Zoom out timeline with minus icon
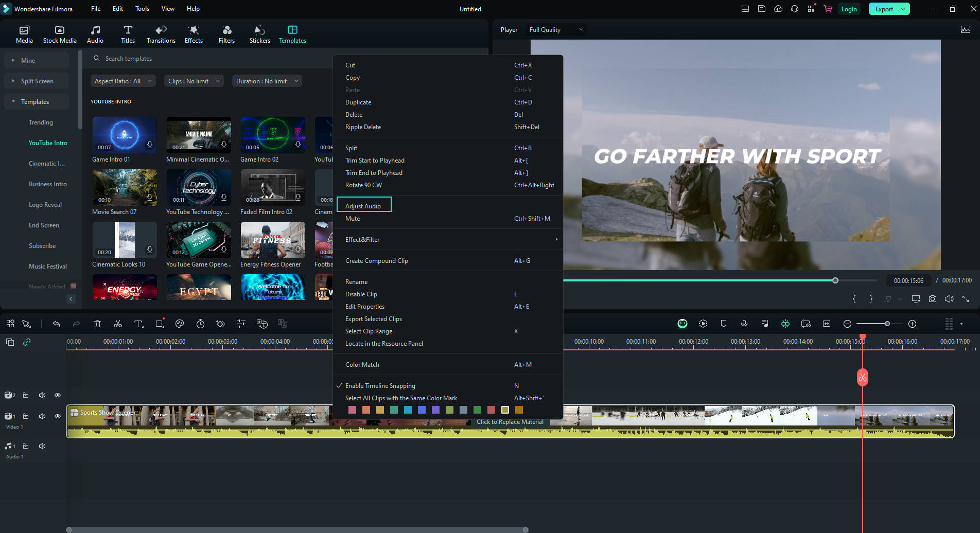 847,324
